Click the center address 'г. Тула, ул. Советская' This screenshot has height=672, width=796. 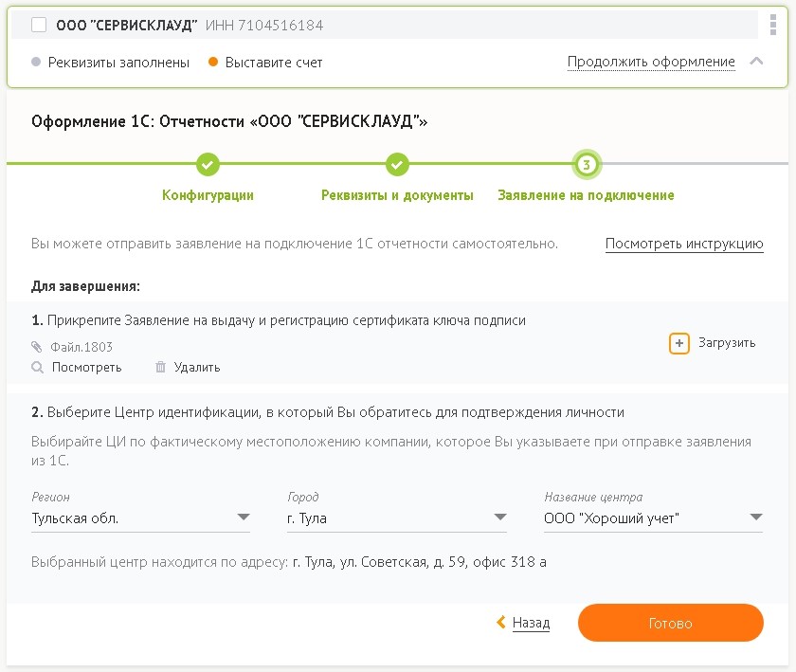click(360, 562)
